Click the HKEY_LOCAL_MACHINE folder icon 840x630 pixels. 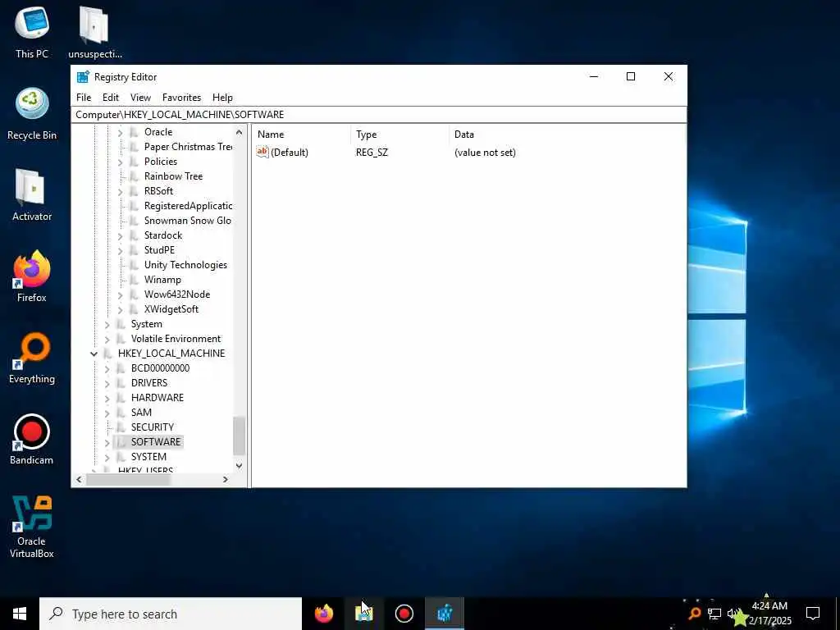(108, 353)
